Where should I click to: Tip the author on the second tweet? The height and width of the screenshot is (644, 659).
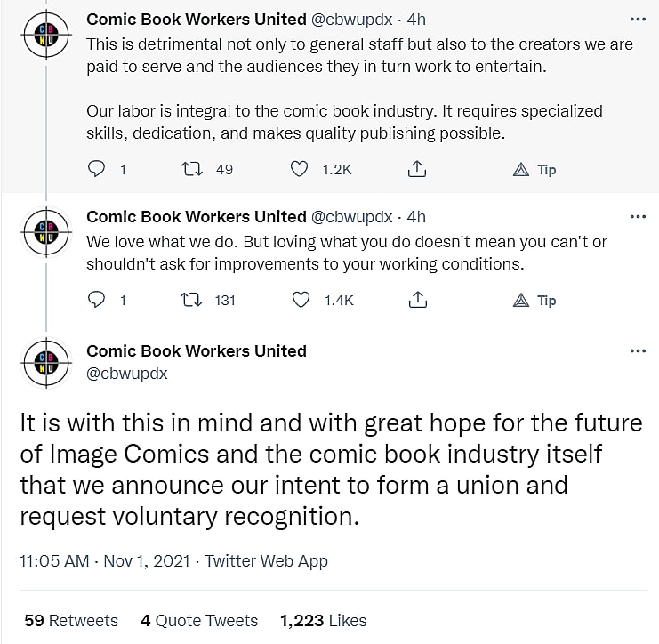[535, 301]
